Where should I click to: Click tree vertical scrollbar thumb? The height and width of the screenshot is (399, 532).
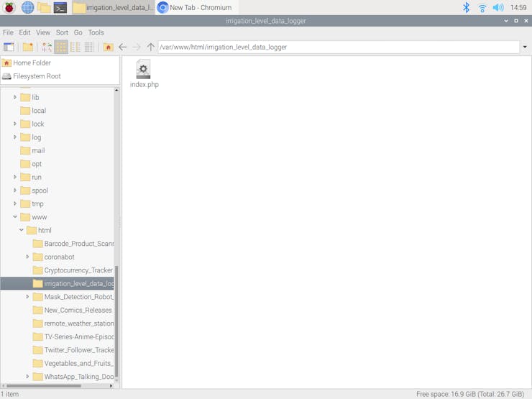click(x=116, y=321)
